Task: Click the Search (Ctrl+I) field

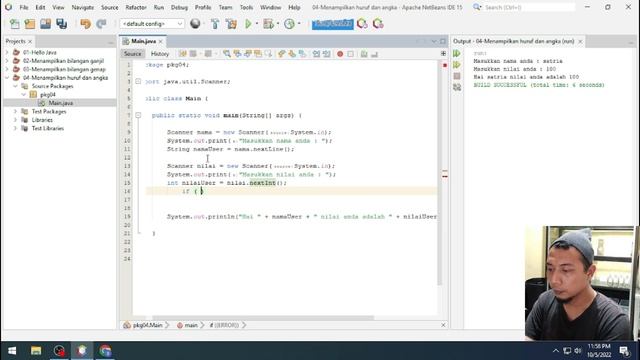Action: (529, 7)
